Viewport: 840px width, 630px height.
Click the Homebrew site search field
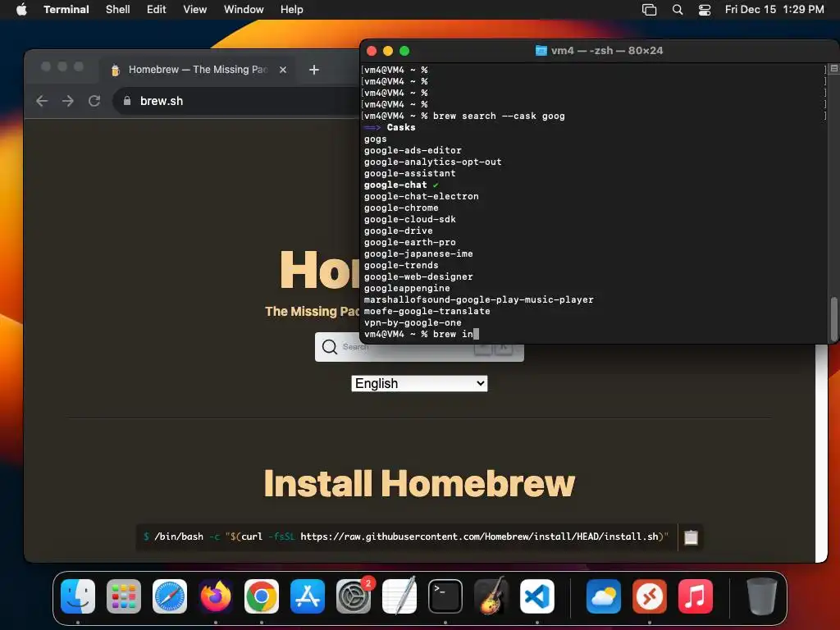[x=419, y=347]
